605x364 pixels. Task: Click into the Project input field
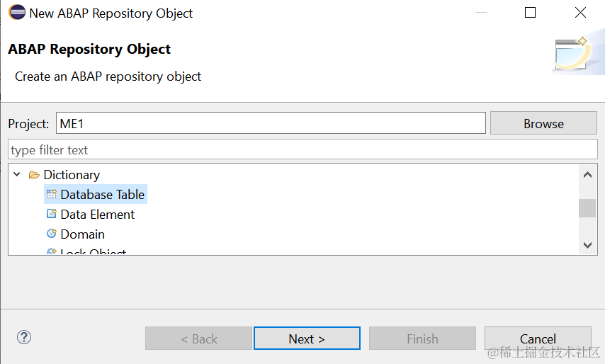271,123
